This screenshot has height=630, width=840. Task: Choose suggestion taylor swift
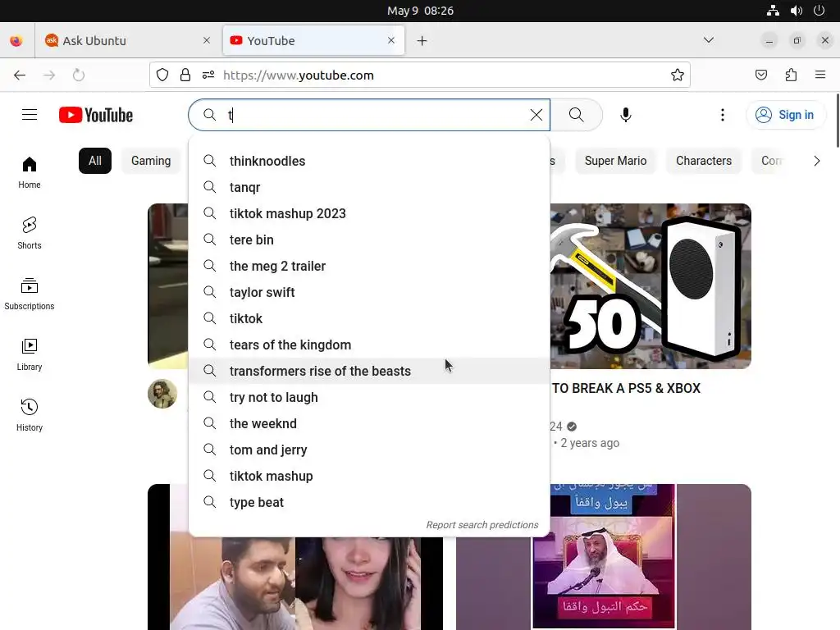pyautogui.click(x=369, y=292)
